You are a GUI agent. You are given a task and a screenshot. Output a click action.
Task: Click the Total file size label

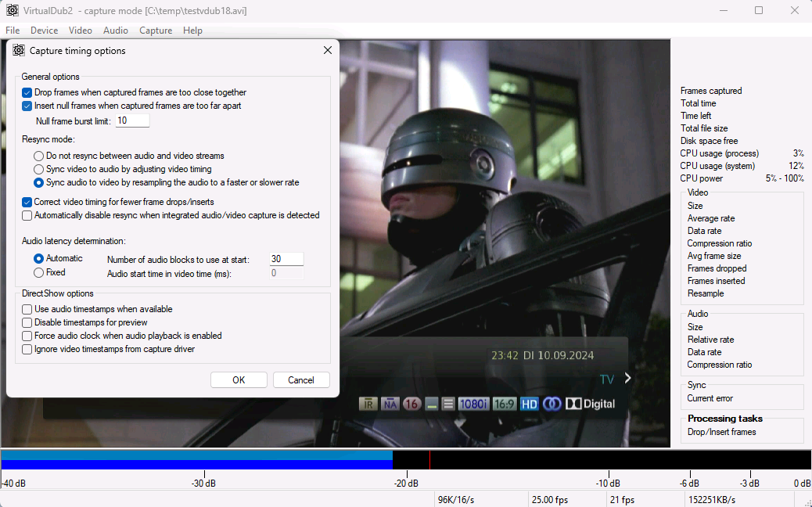tap(704, 128)
